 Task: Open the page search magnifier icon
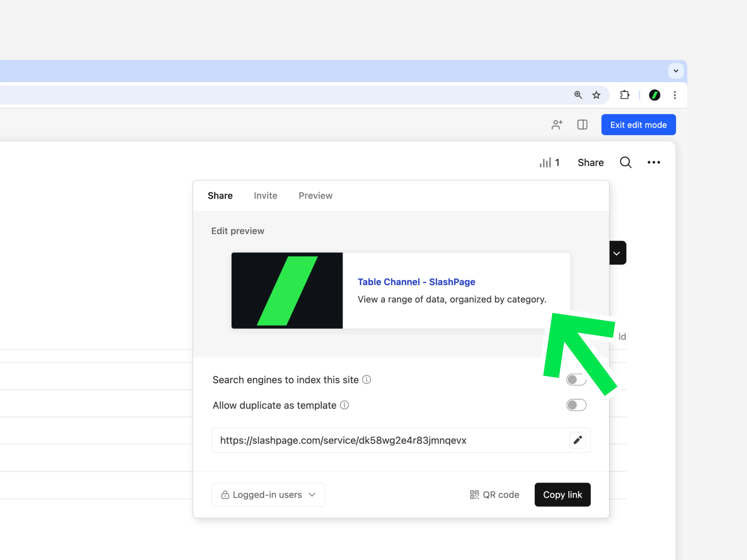click(x=625, y=162)
